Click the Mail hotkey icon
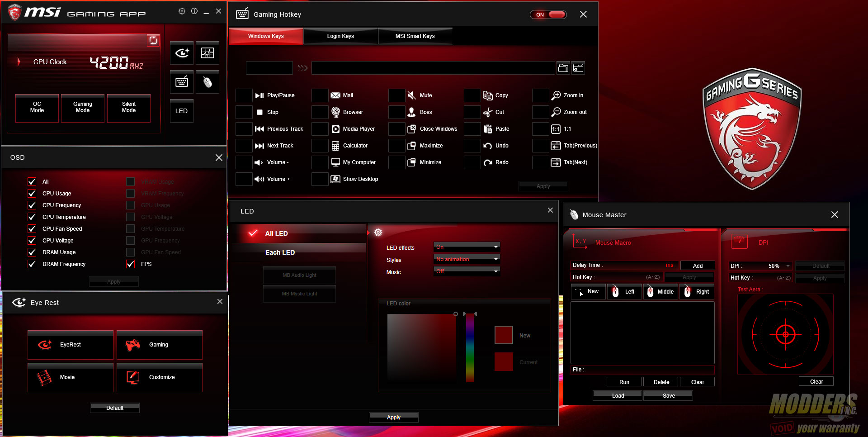This screenshot has width=868, height=437. [x=335, y=95]
